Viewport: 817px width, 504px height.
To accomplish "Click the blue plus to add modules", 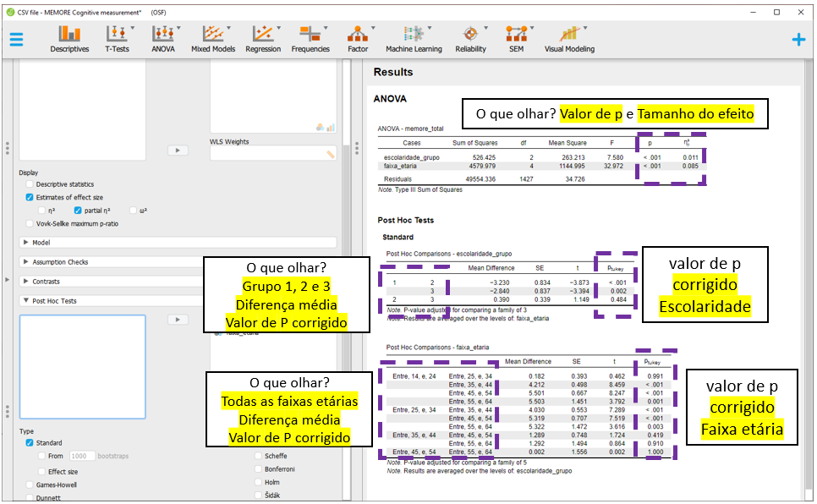I will pyautogui.click(x=798, y=40).
